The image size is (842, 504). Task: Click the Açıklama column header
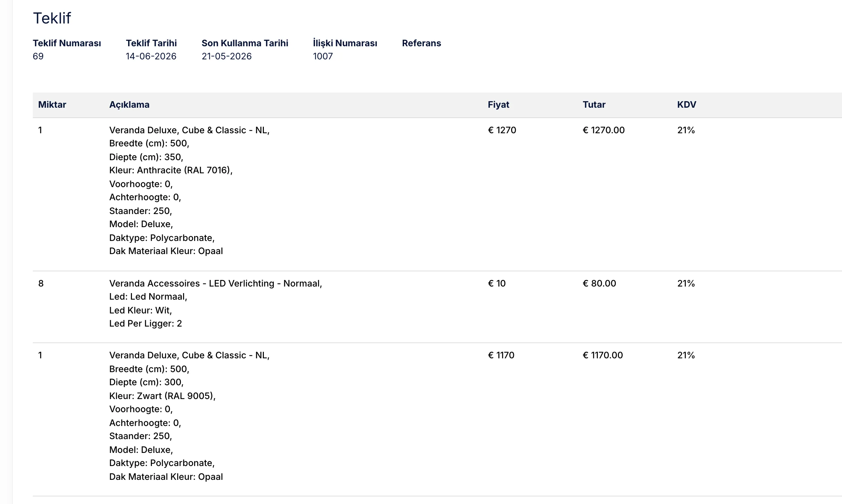pyautogui.click(x=129, y=105)
